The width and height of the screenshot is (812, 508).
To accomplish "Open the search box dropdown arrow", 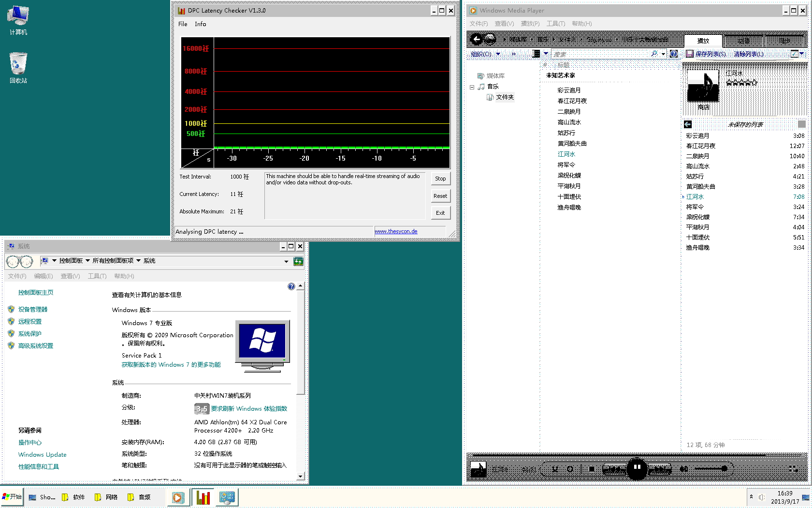I will click(663, 54).
